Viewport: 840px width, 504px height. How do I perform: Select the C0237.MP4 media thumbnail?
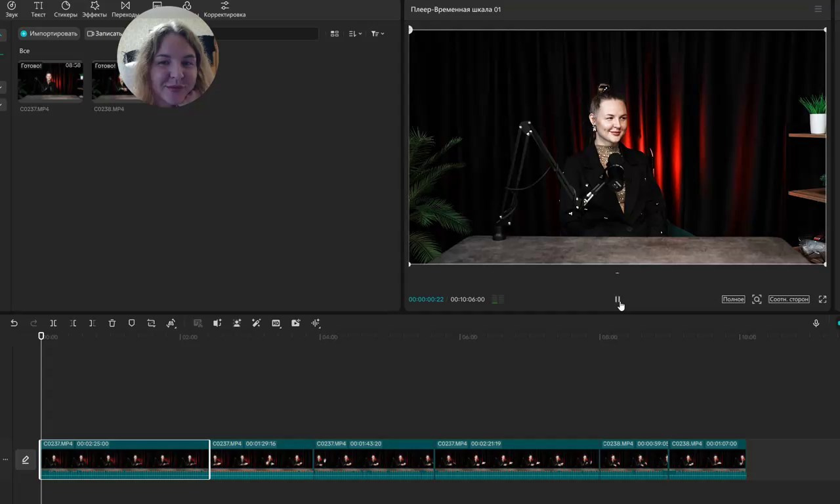click(51, 80)
